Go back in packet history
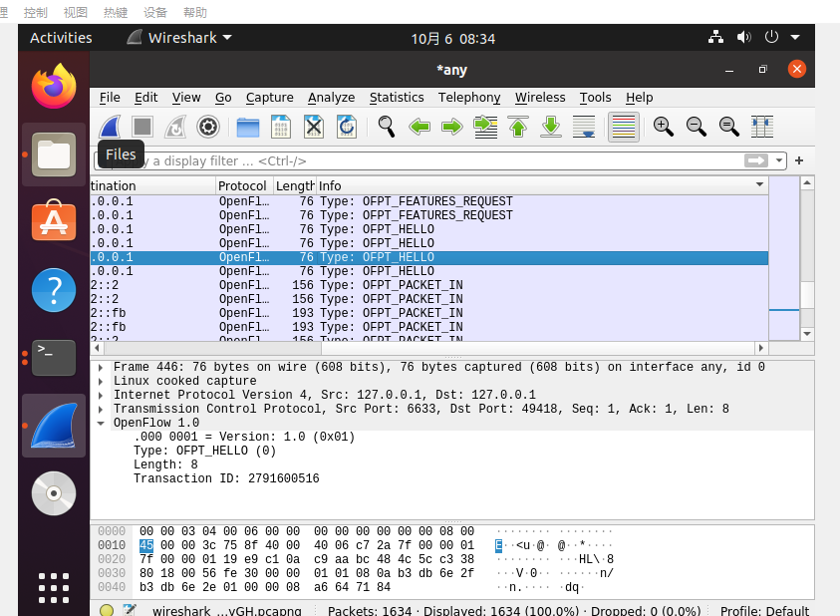The width and height of the screenshot is (840, 616). [420, 127]
